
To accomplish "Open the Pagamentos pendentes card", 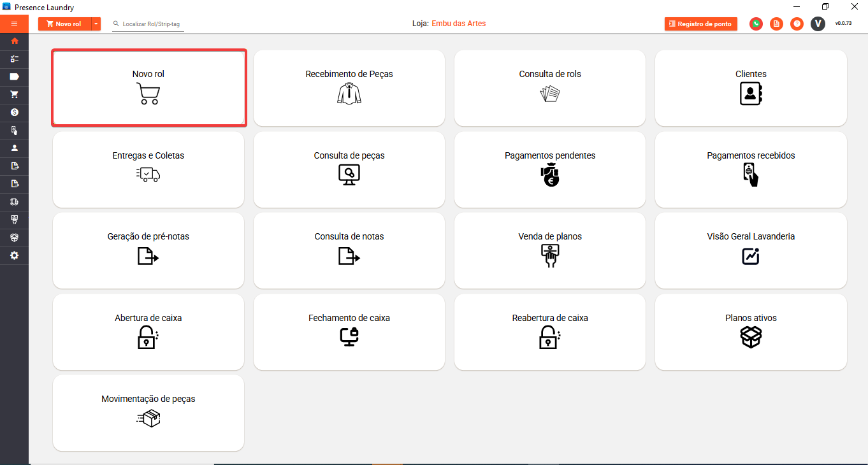I will click(x=549, y=169).
